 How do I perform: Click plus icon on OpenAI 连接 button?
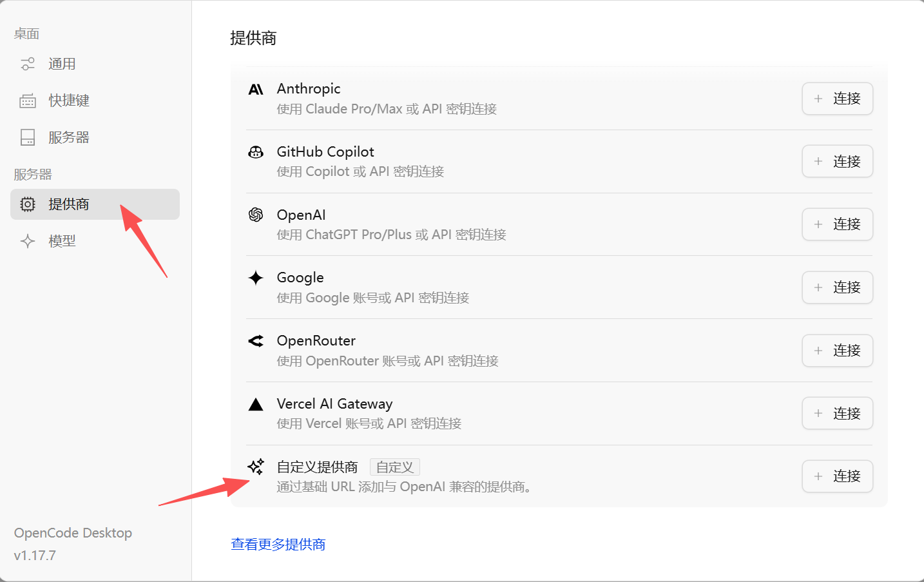(x=818, y=224)
